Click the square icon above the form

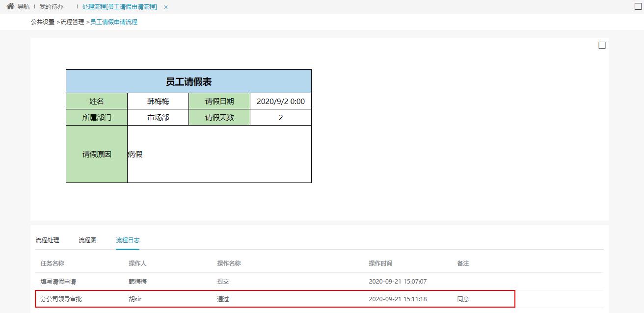click(x=602, y=45)
